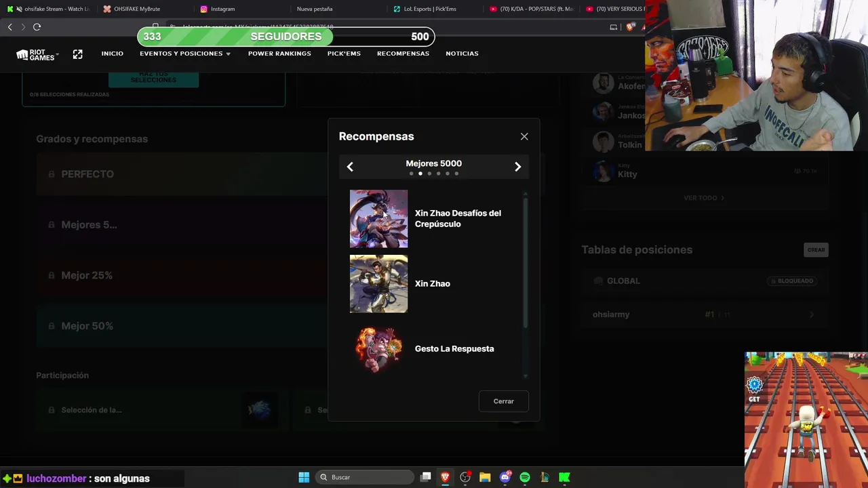Open Noticias in the navigation bar
The height and width of the screenshot is (488, 868).
[462, 54]
